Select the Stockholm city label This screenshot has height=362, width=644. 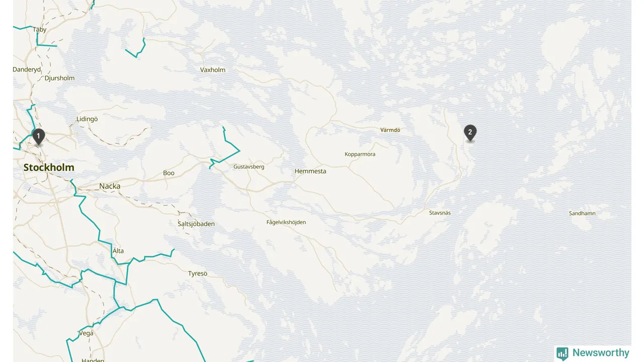pyautogui.click(x=49, y=168)
